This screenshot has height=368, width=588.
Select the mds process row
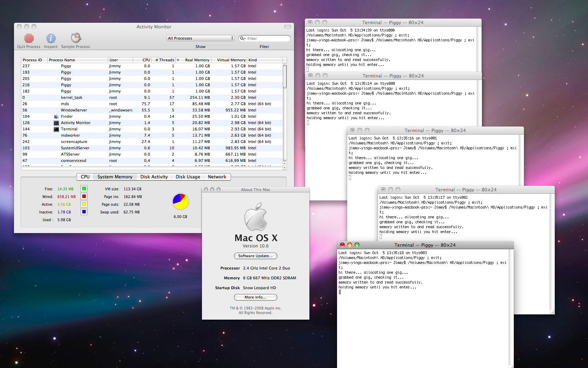pos(152,104)
